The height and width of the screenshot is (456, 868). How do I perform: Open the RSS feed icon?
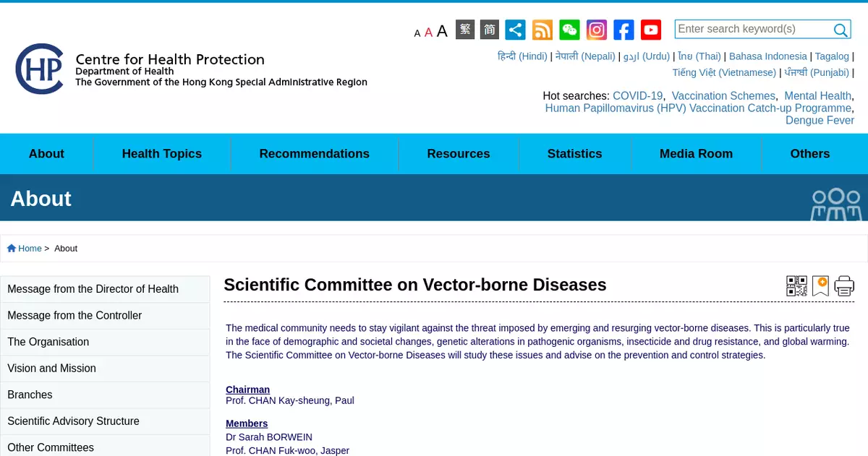[542, 30]
